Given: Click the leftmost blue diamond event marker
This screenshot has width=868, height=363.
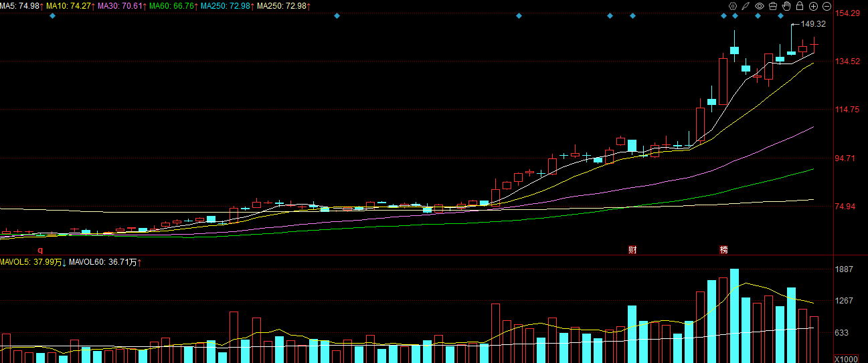Looking at the screenshot, I should pos(53,16).
